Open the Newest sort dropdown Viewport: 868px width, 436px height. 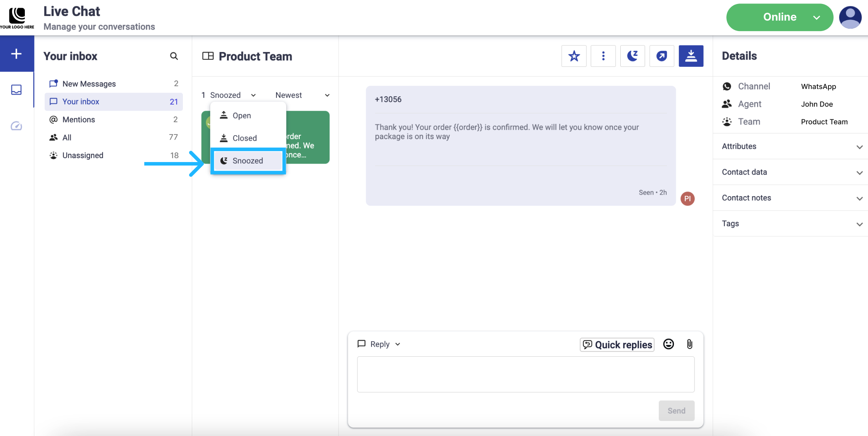point(302,95)
